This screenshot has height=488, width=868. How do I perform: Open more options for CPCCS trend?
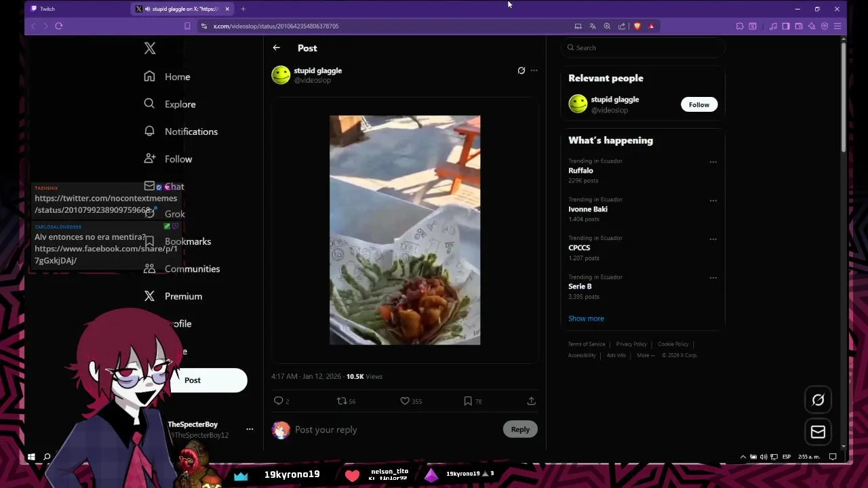pos(713,239)
